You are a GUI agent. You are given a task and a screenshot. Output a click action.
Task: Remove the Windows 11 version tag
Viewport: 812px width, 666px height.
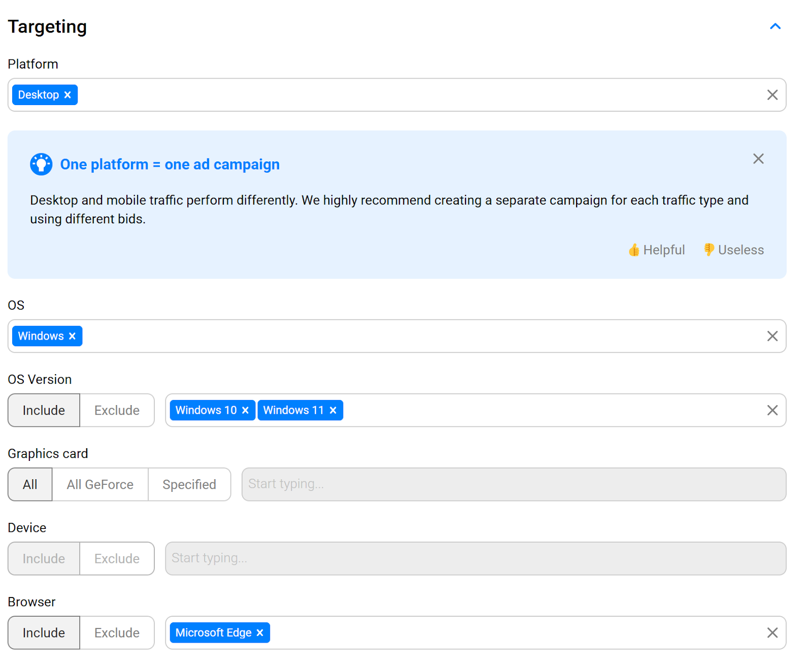(333, 410)
